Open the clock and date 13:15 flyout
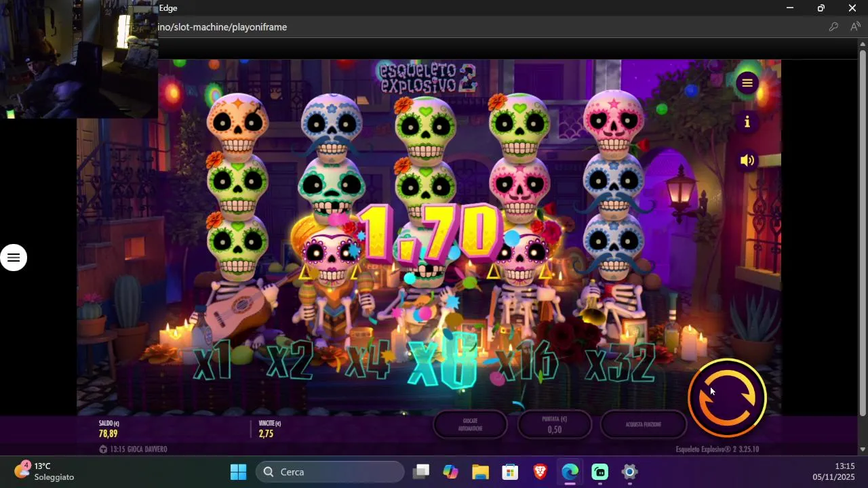This screenshot has width=868, height=488. click(x=834, y=472)
